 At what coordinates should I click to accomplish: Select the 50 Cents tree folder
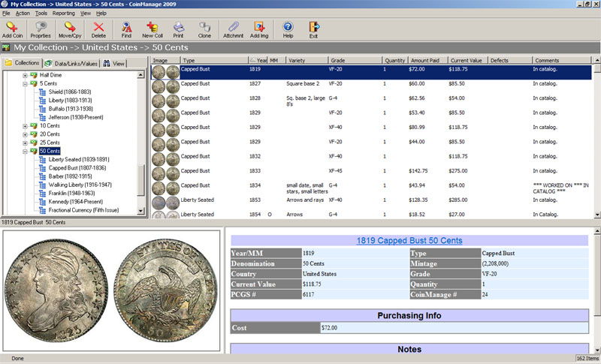(x=50, y=151)
